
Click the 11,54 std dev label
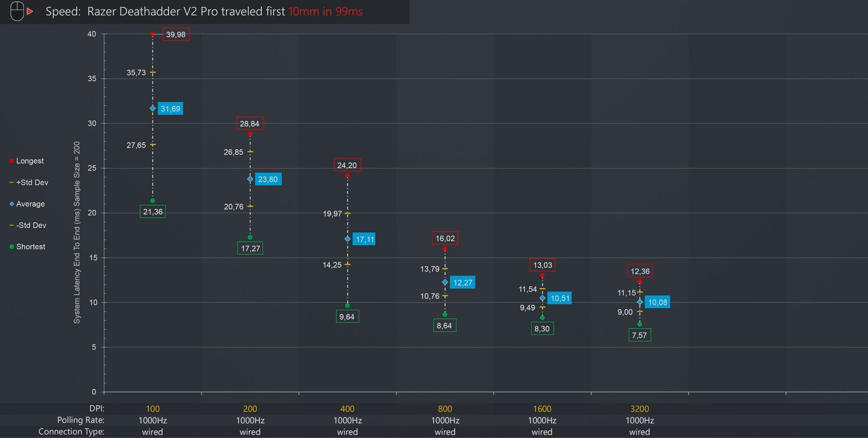click(x=528, y=289)
